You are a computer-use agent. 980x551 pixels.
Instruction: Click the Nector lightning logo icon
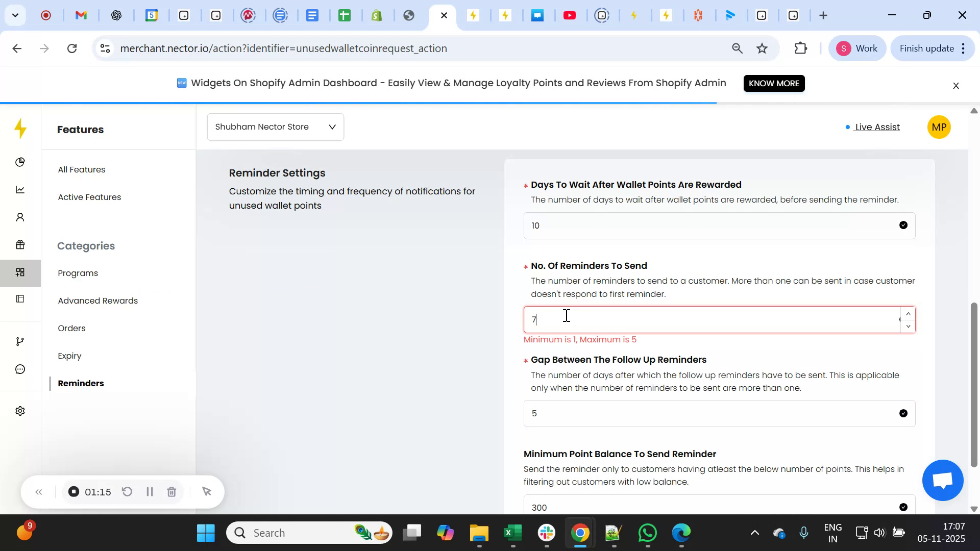20,129
